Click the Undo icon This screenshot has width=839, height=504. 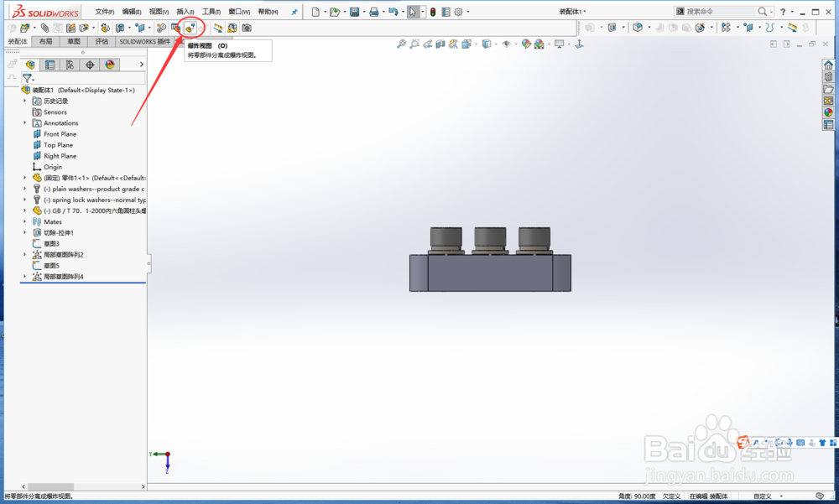(393, 12)
